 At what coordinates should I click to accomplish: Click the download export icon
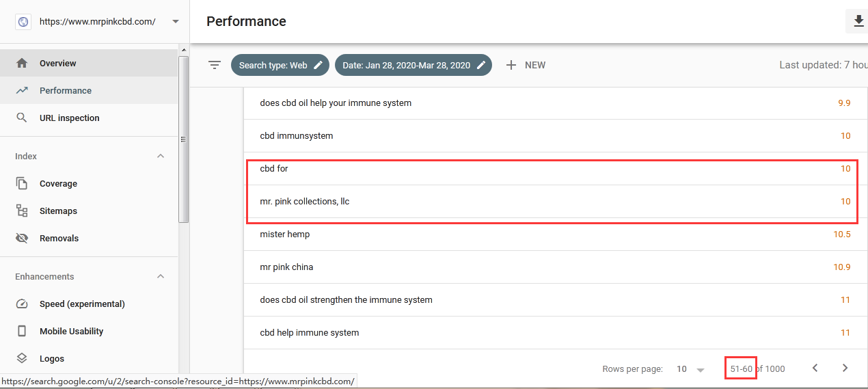tap(858, 21)
